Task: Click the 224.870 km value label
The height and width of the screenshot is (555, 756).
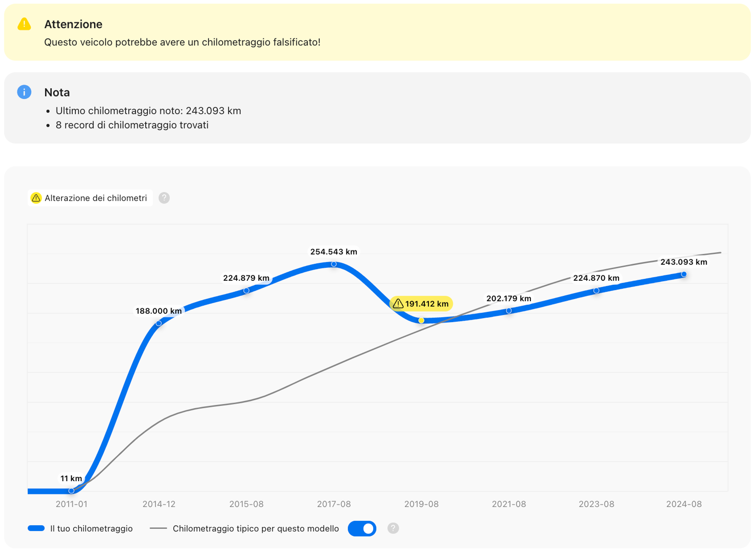Action: pos(597,278)
